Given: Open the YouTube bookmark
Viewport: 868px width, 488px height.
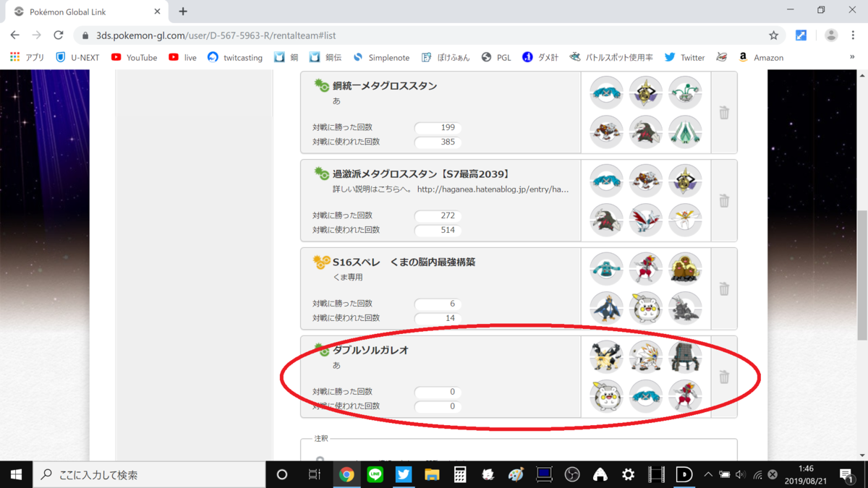Looking at the screenshot, I should point(134,57).
